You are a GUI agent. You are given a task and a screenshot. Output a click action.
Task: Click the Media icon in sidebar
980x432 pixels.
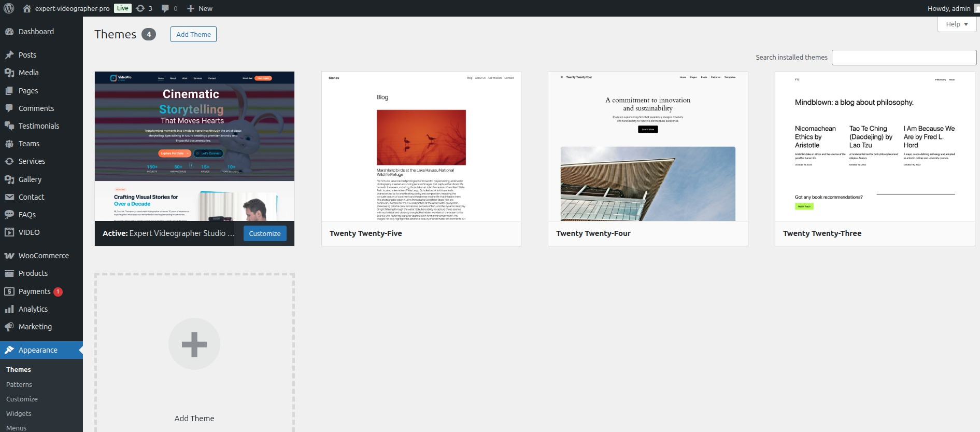[x=9, y=73]
